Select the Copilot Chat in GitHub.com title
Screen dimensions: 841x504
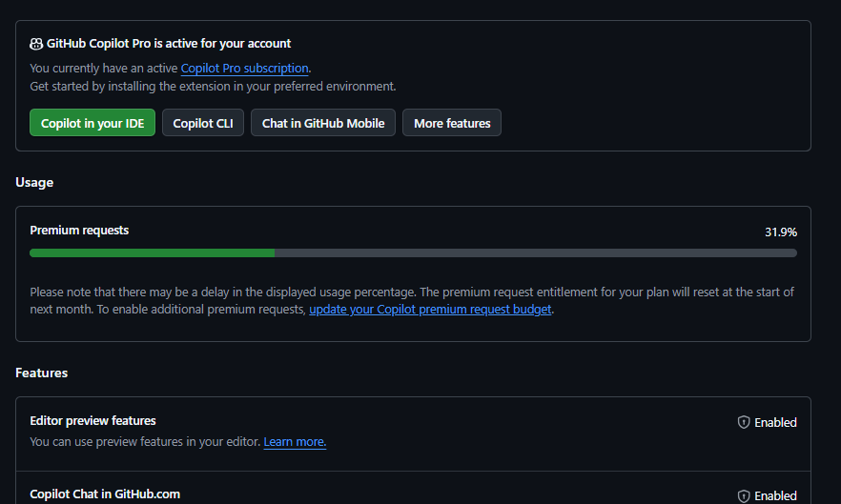pyautogui.click(x=105, y=494)
